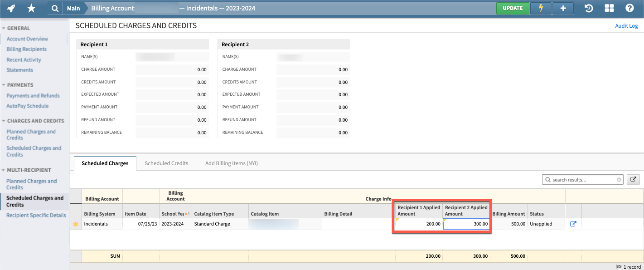Open the apps grid icon
This screenshot has width=644, height=270.
[609, 8]
